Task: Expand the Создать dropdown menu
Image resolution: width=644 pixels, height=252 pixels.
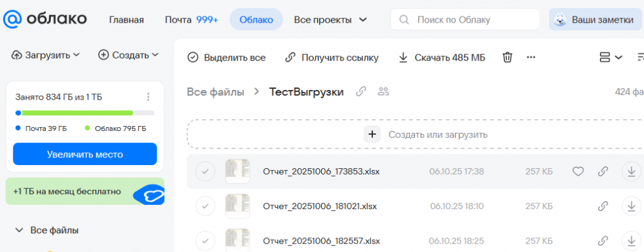Action: tap(128, 55)
